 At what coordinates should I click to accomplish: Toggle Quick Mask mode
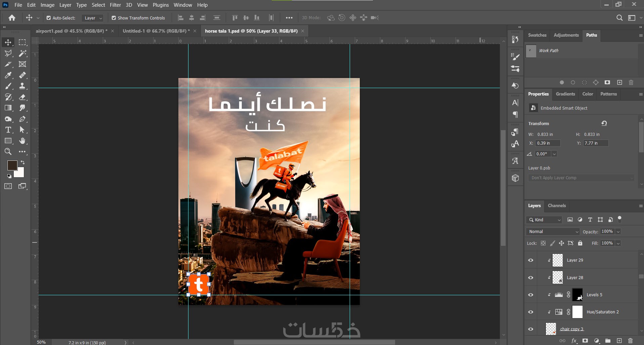(x=8, y=186)
